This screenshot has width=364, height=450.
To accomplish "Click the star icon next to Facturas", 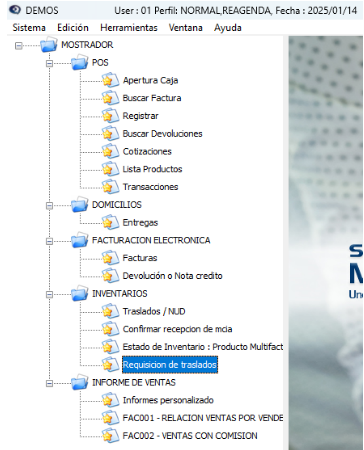I will [x=110, y=258].
